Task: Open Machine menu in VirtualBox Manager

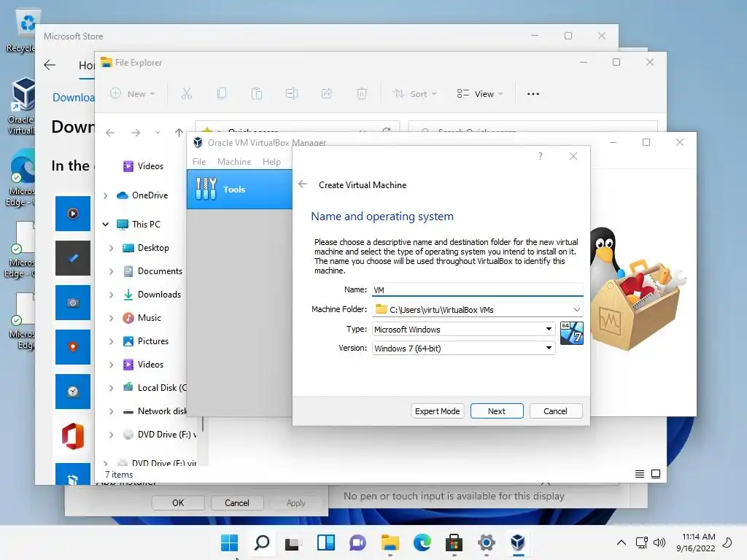Action: [234, 161]
